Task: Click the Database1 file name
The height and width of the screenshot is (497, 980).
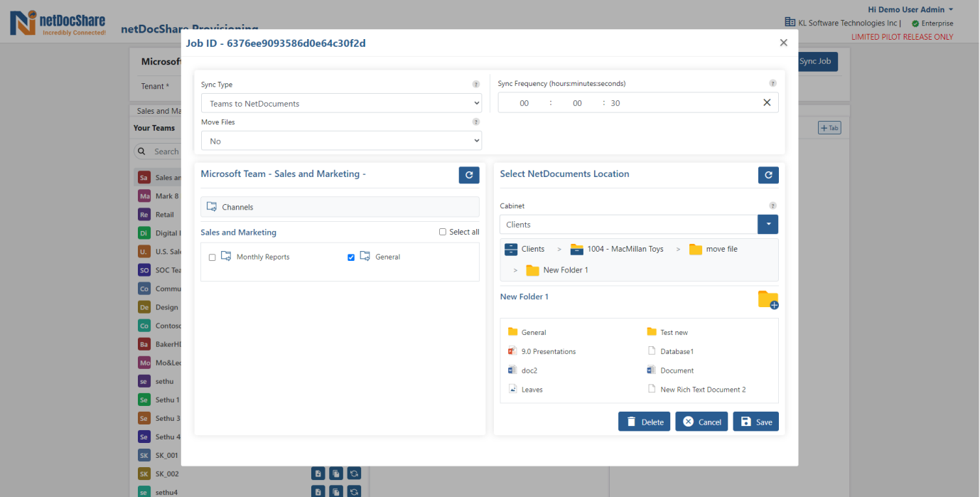Action: click(677, 351)
